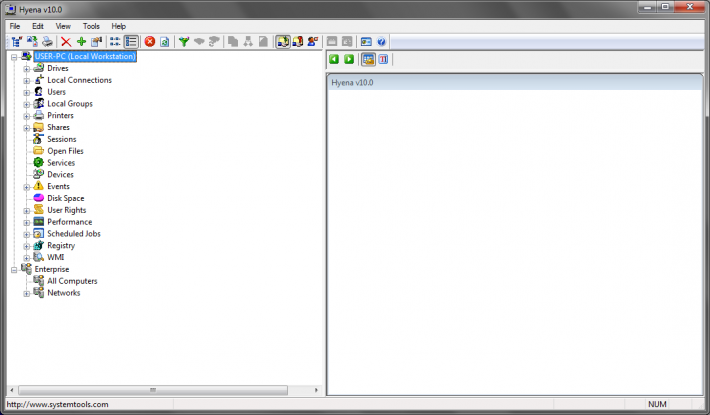The width and height of the screenshot is (710, 415).
Task: Expand the Drives tree node
Action: point(27,69)
